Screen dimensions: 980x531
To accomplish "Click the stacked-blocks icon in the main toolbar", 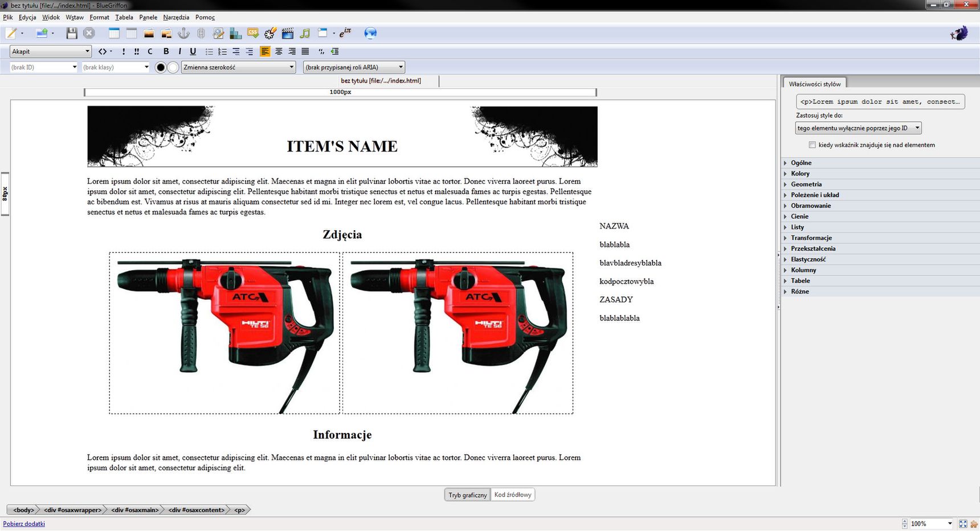I will point(236,34).
